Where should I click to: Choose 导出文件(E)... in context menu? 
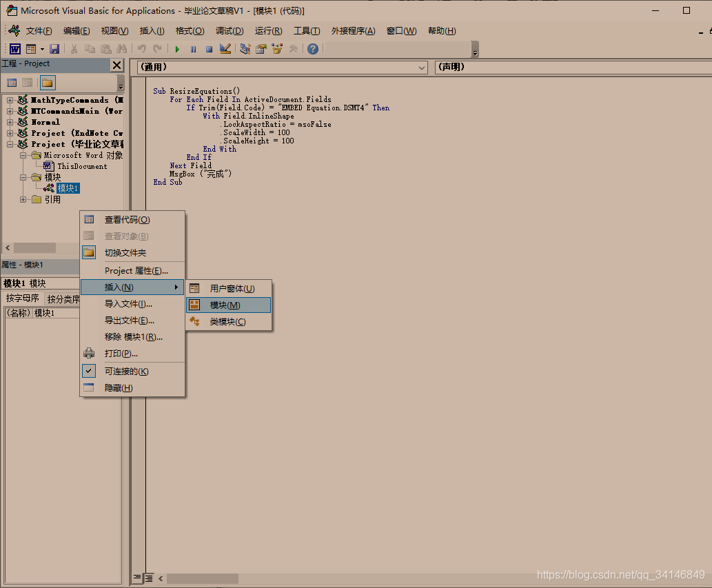point(132,320)
